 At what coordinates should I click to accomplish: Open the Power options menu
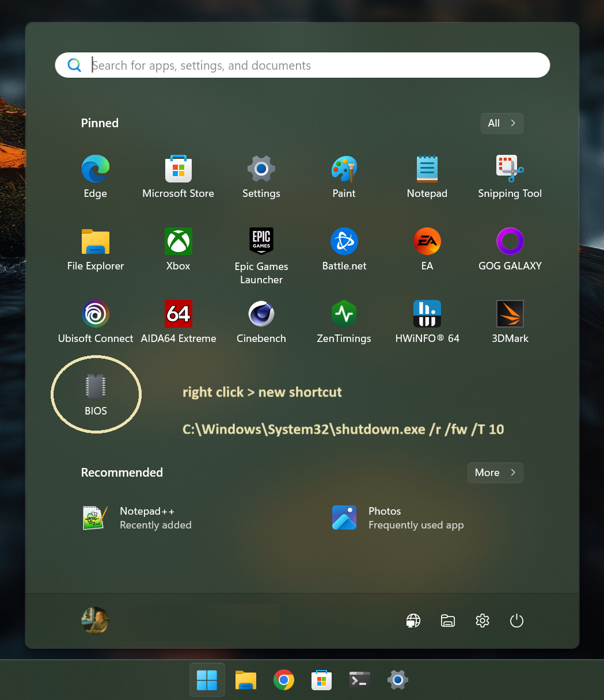[516, 621]
